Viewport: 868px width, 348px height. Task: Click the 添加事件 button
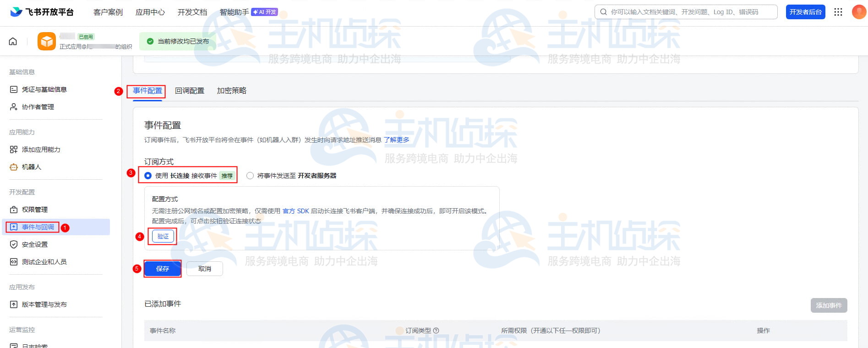pyautogui.click(x=829, y=305)
